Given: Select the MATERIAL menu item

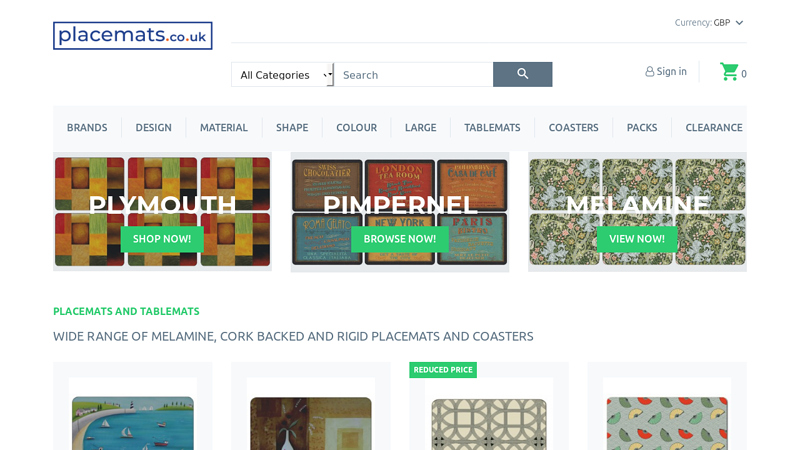Looking at the screenshot, I should (x=224, y=128).
